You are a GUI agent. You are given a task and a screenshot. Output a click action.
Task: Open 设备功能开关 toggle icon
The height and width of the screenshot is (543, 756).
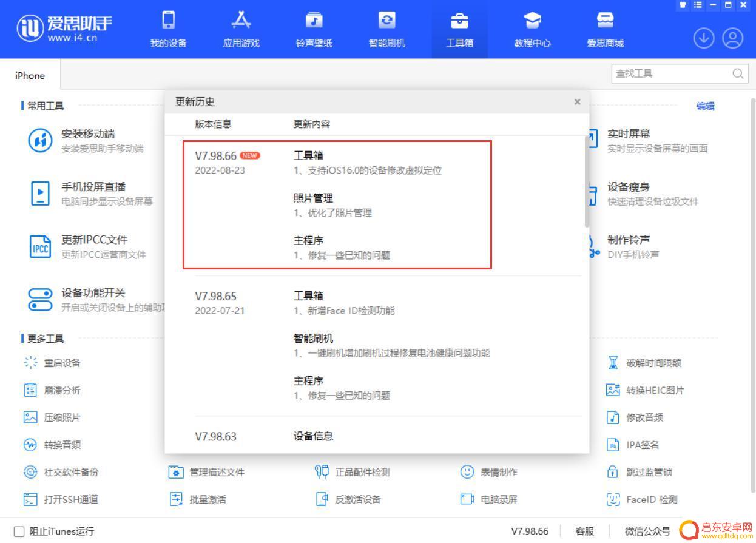click(41, 300)
